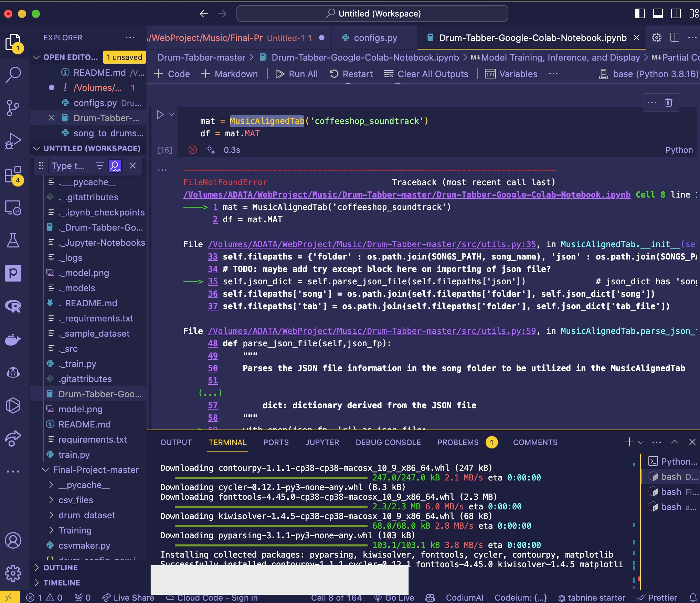Open the Search view in activity bar
Viewport: 700px width, 603px height.
point(13,75)
